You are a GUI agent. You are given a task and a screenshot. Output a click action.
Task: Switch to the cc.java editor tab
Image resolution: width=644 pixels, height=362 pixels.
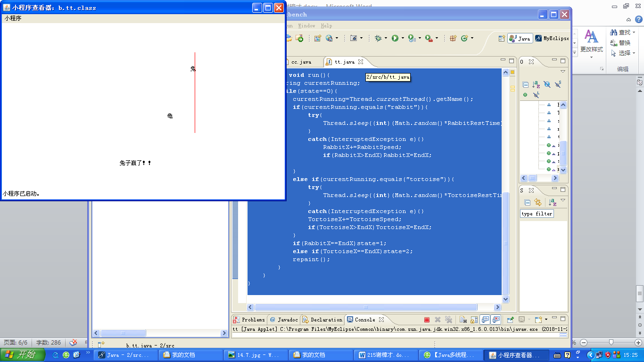click(301, 62)
